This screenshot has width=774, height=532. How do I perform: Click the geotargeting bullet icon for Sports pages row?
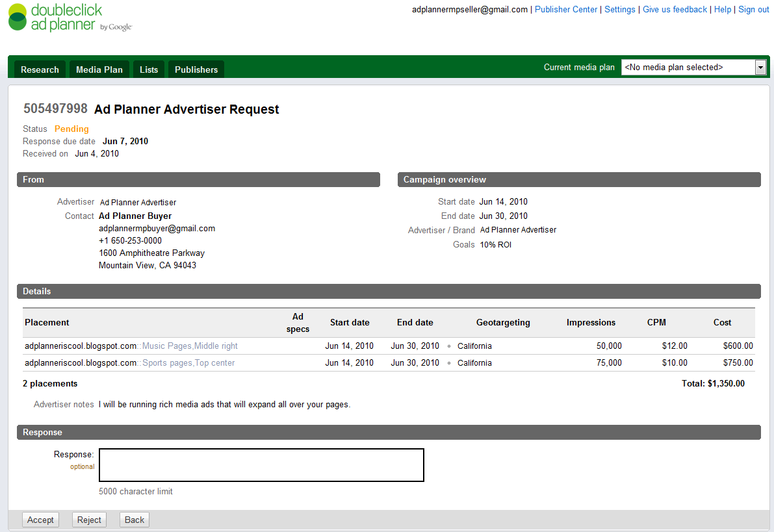pyautogui.click(x=448, y=363)
